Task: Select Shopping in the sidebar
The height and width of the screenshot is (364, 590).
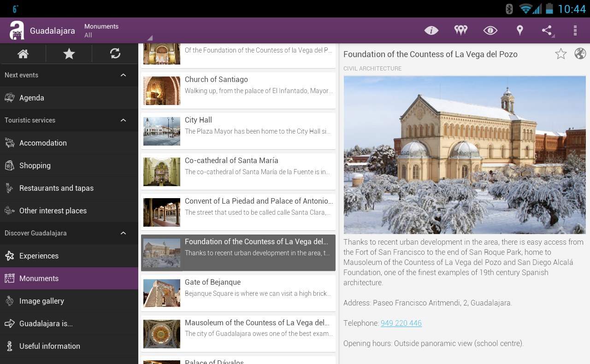Action: coord(69,165)
